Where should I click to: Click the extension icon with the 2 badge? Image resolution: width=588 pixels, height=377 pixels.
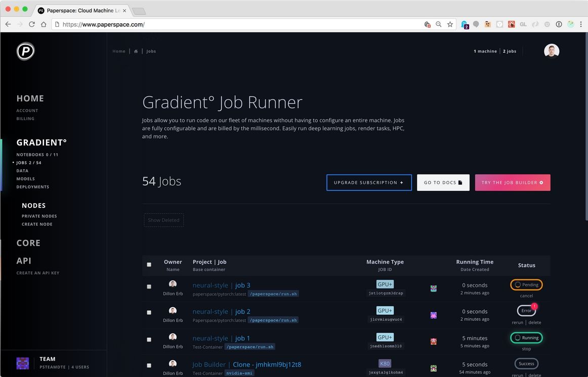[x=464, y=25]
